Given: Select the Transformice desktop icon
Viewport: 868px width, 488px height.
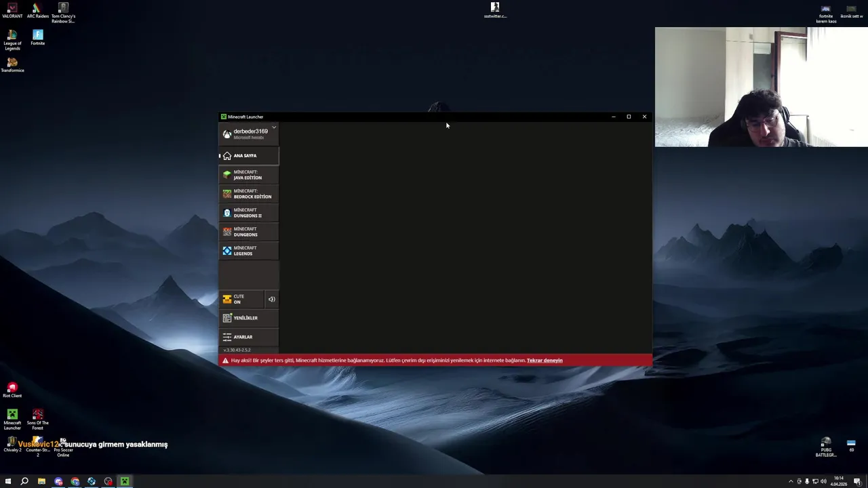Looking at the screenshot, I should click(x=12, y=64).
